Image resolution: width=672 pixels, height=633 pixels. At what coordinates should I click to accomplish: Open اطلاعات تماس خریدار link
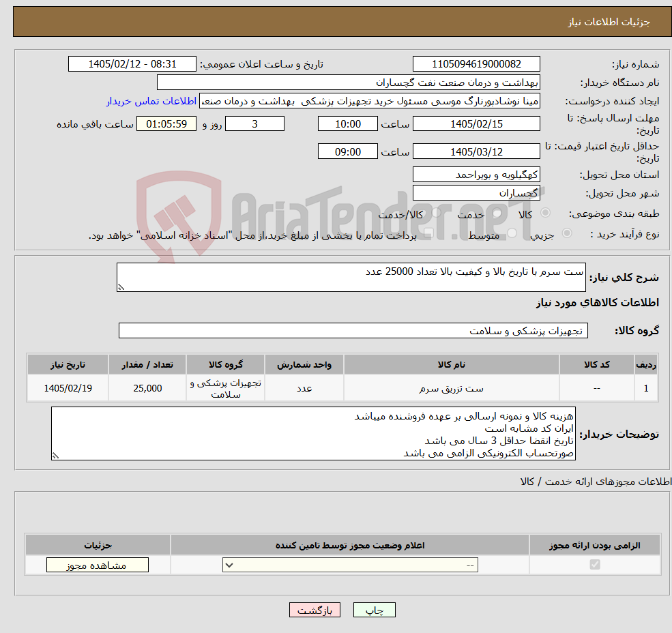coord(151,101)
